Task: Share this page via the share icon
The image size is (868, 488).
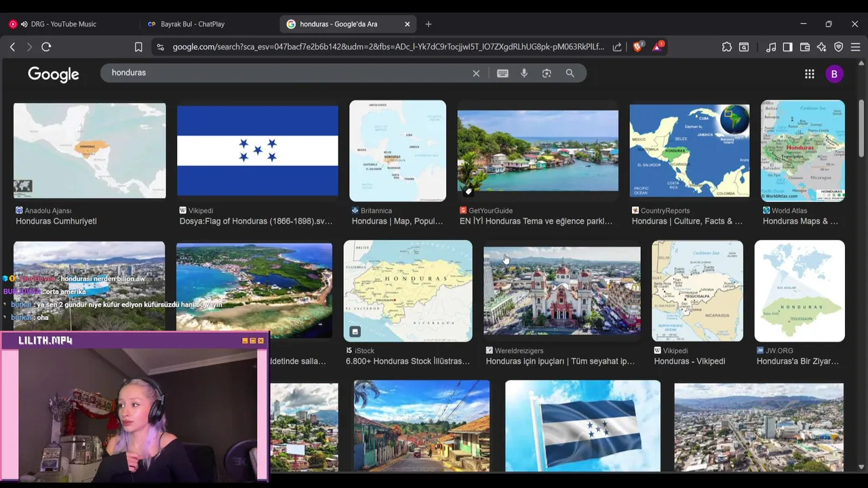Action: pos(617,47)
